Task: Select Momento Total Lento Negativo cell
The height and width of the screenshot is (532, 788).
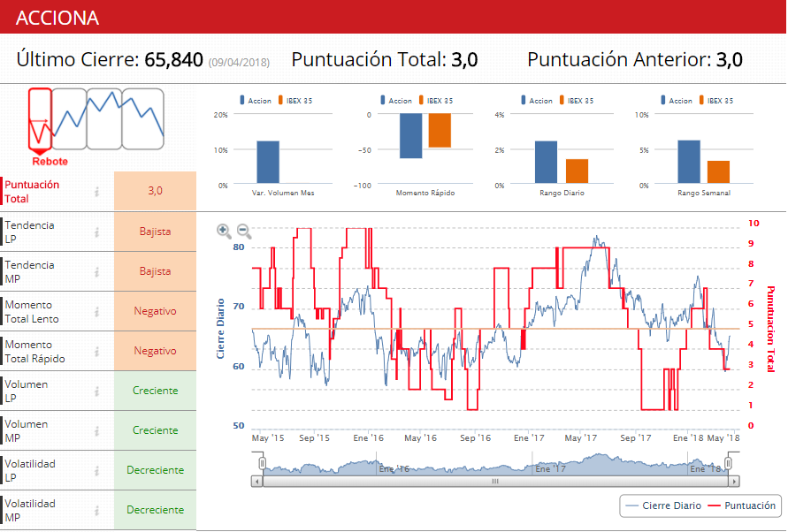Action: click(156, 311)
